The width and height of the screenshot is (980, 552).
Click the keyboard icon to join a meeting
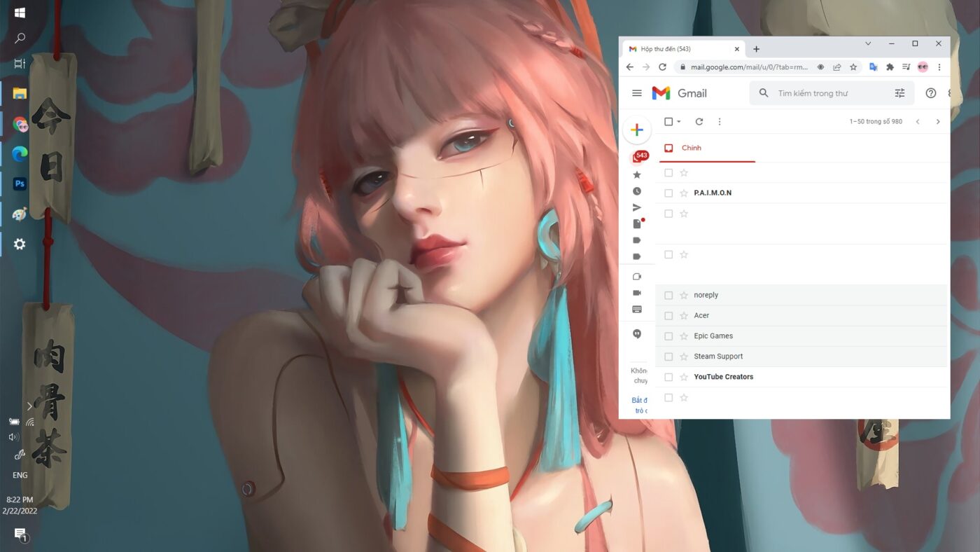pyautogui.click(x=637, y=309)
